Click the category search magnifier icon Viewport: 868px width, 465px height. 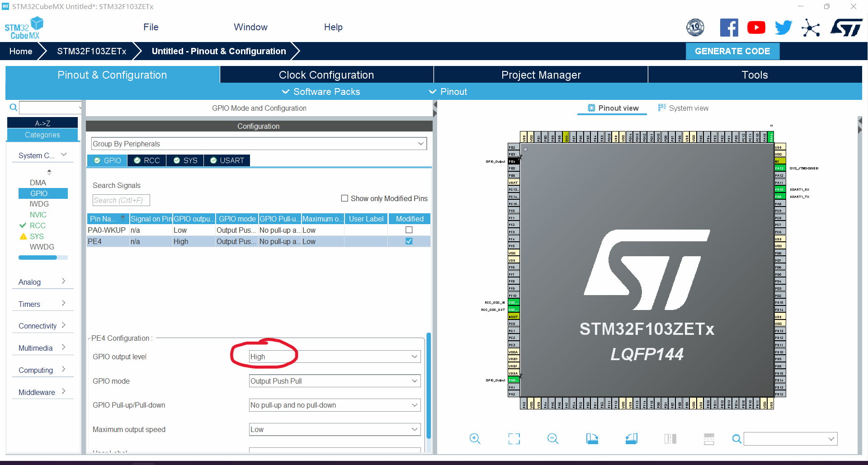[x=13, y=107]
